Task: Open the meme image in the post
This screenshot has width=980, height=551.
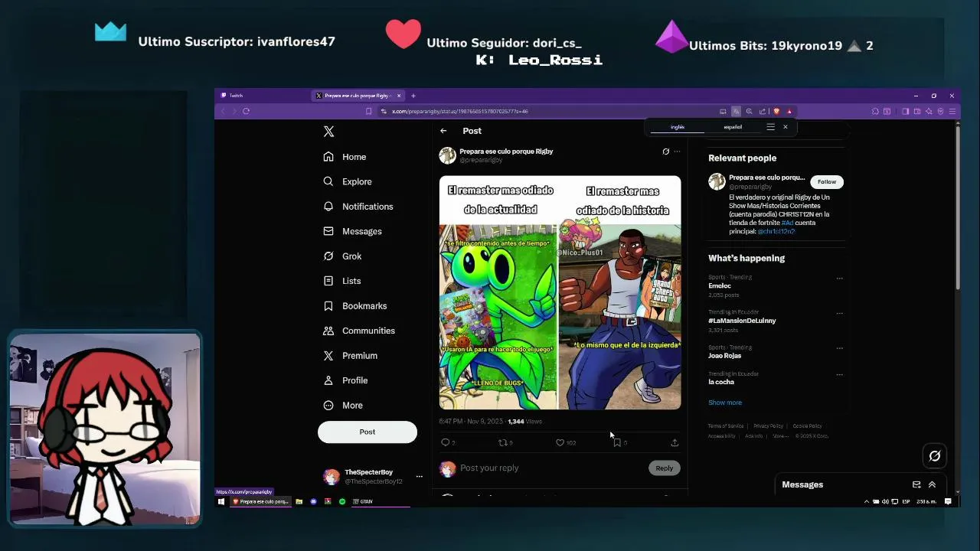Action: (560, 292)
